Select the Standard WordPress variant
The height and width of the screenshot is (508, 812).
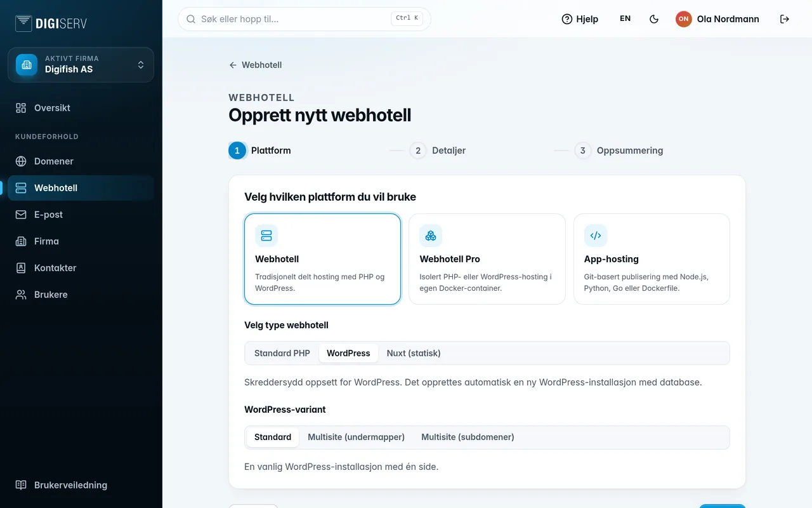tap(273, 437)
